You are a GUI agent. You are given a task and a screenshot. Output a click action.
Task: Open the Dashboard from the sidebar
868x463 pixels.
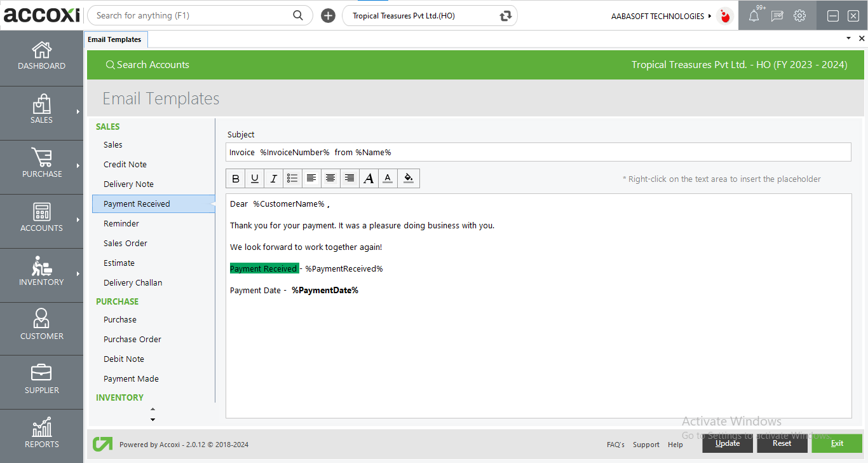click(42, 57)
